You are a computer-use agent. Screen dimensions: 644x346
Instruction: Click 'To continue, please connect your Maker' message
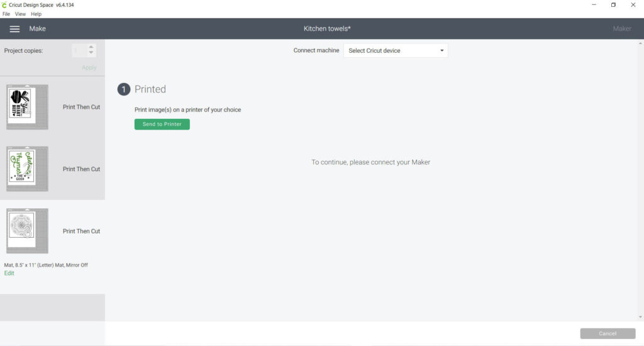[x=370, y=162]
